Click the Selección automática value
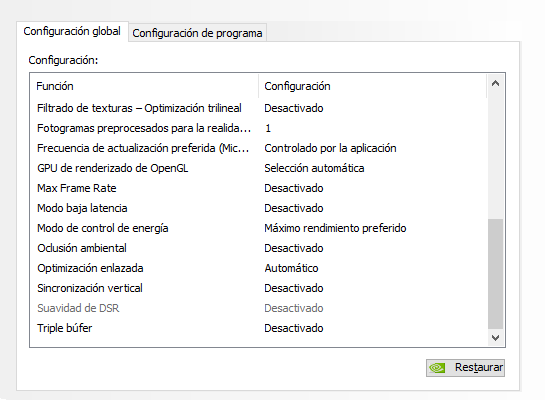545x405 pixels. [x=314, y=168]
